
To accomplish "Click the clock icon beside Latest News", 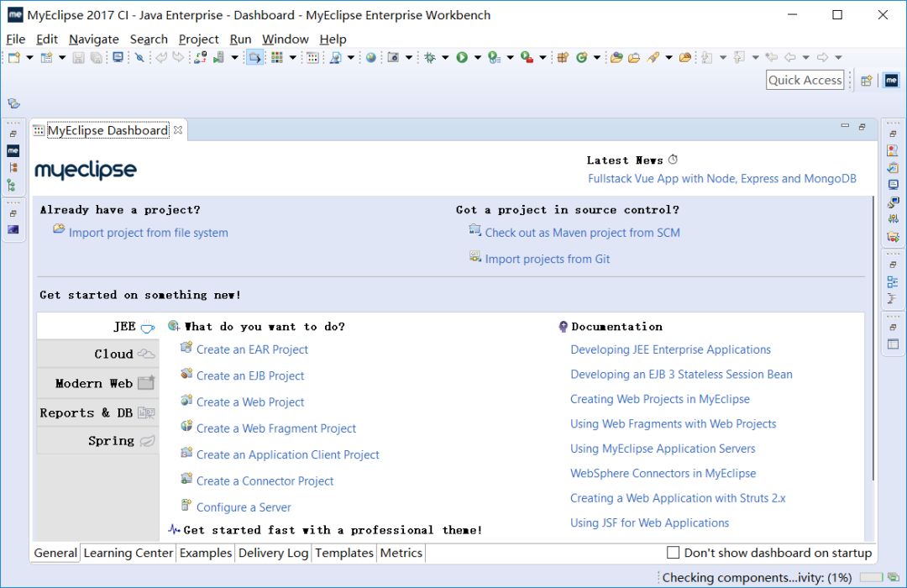I will [673, 160].
